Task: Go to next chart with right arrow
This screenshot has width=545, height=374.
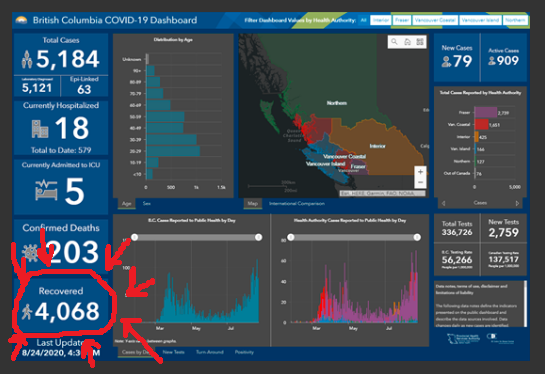Action: point(517,203)
